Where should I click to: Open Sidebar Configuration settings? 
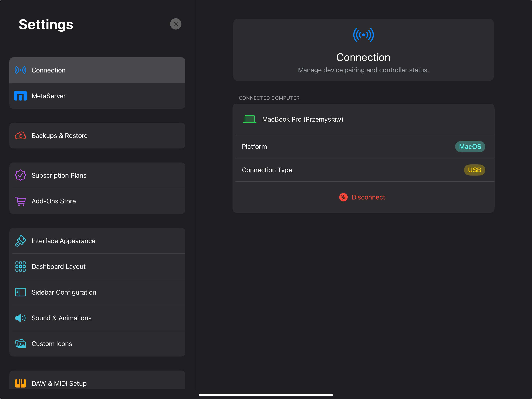pos(97,292)
